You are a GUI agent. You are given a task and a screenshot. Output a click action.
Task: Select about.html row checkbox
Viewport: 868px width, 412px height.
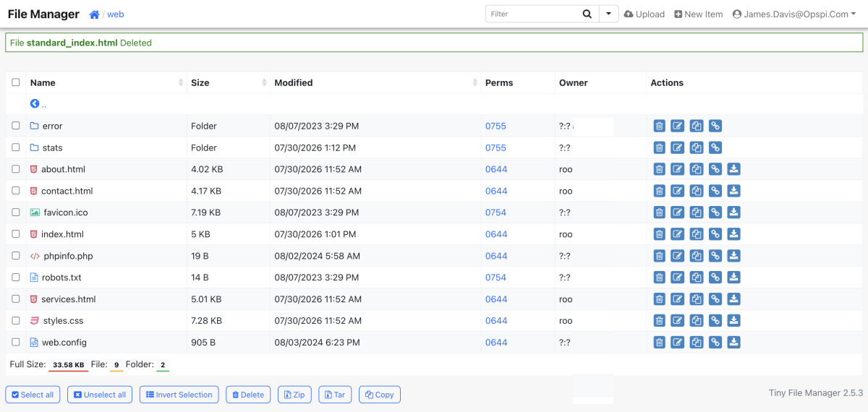tap(16, 169)
